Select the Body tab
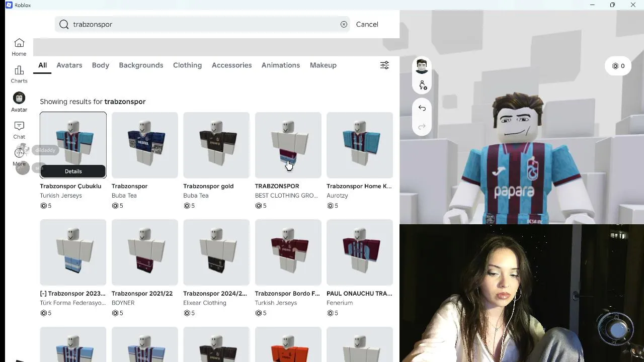The image size is (644, 362). pos(101,65)
